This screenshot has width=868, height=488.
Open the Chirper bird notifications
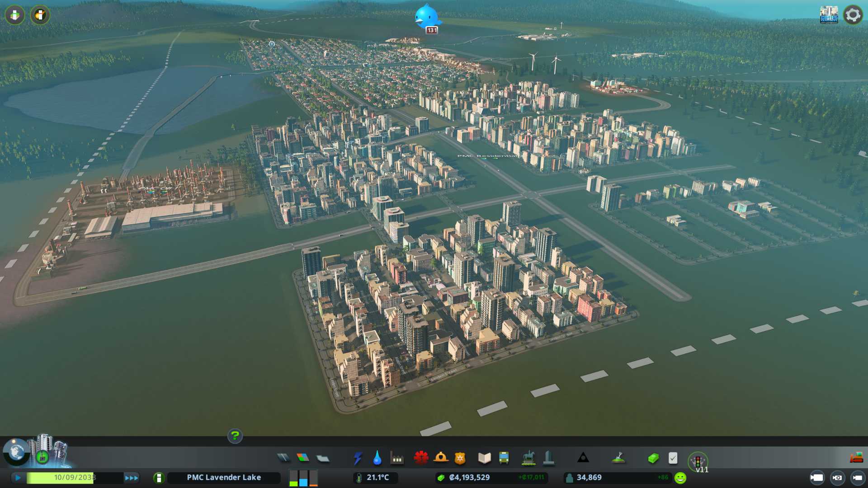coord(426,17)
